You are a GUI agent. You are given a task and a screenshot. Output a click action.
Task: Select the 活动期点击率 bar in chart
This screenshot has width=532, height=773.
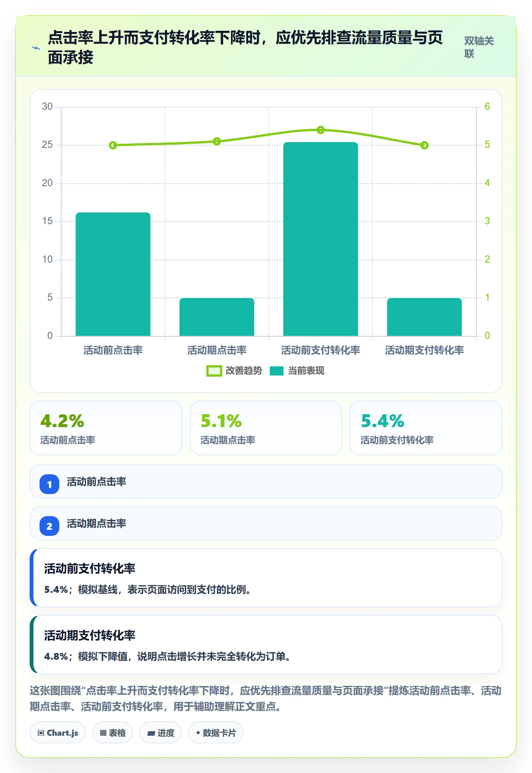tap(217, 317)
